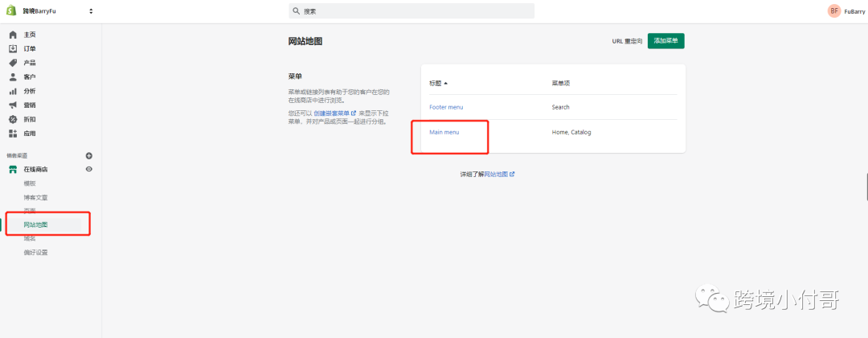Sort menus by 标题 column header
Image resolution: width=868 pixels, height=338 pixels.
pyautogui.click(x=439, y=84)
